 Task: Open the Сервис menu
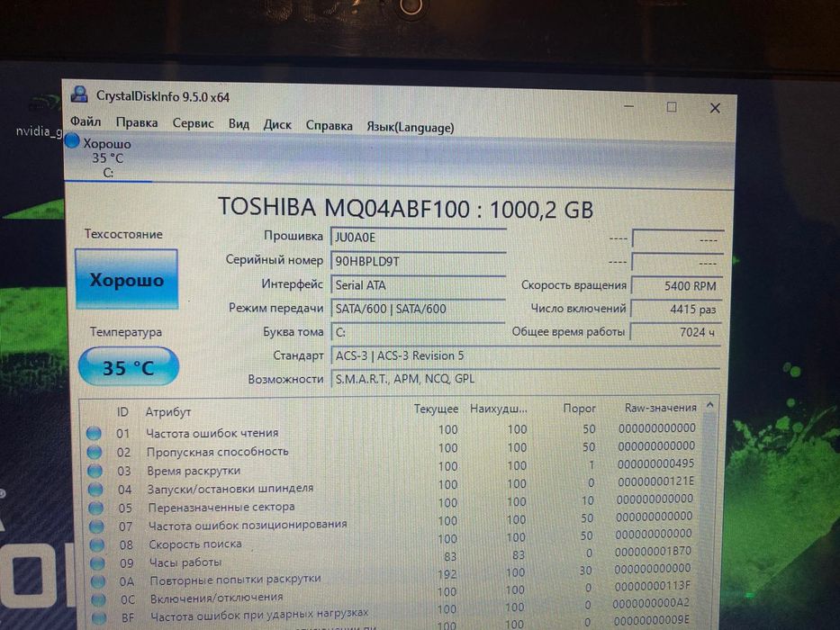pyautogui.click(x=193, y=123)
